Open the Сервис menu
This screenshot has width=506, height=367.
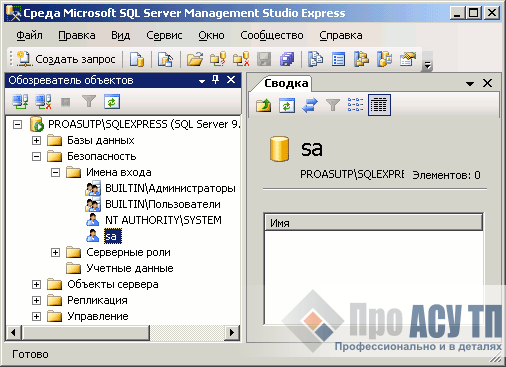[164, 35]
